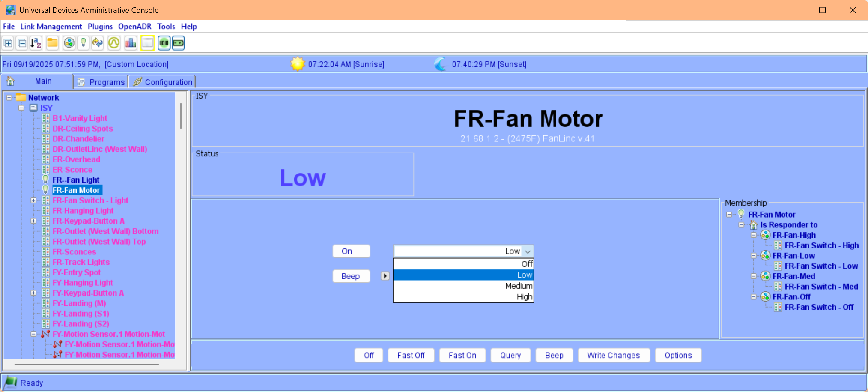Viewport: 868px width, 392px height.
Task: Click the yellow folder toolbar icon
Action: [x=52, y=43]
